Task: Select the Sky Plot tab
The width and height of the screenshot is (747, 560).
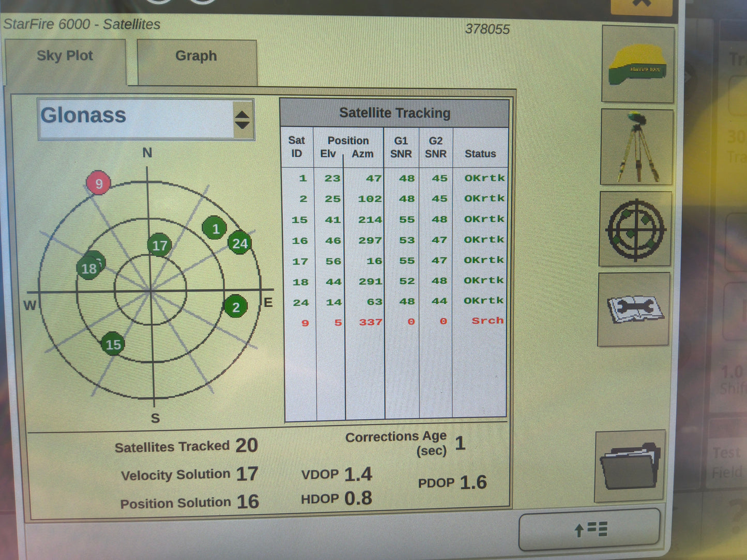Action: pos(65,55)
